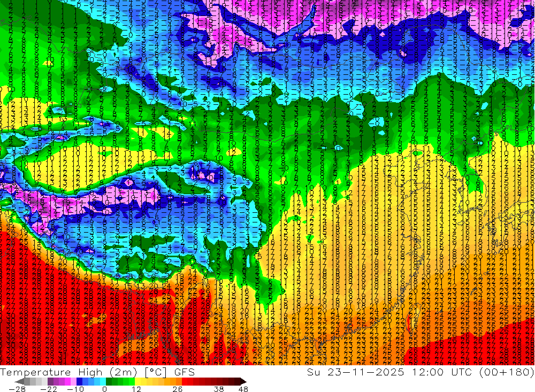
Task: Click the dark green swatch right of 0
Action: (109, 381)
